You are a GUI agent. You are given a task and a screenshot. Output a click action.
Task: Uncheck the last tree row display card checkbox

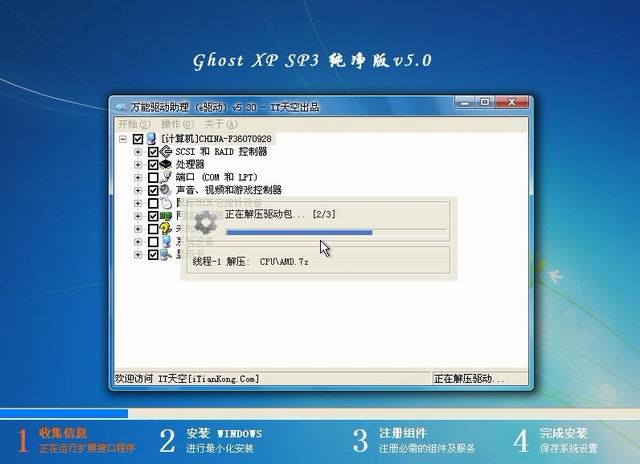pyautogui.click(x=153, y=255)
